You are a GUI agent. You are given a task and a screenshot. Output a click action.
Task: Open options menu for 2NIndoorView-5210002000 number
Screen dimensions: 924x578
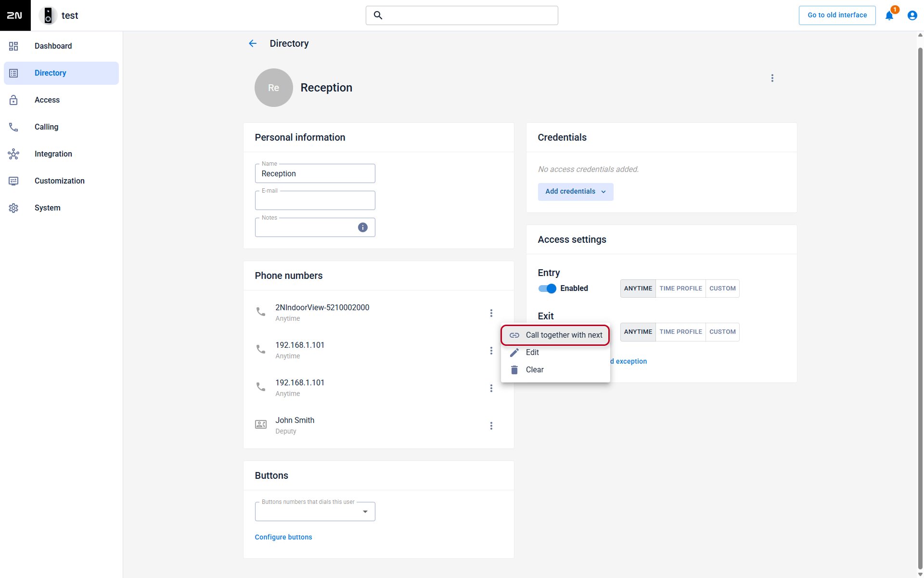(491, 313)
